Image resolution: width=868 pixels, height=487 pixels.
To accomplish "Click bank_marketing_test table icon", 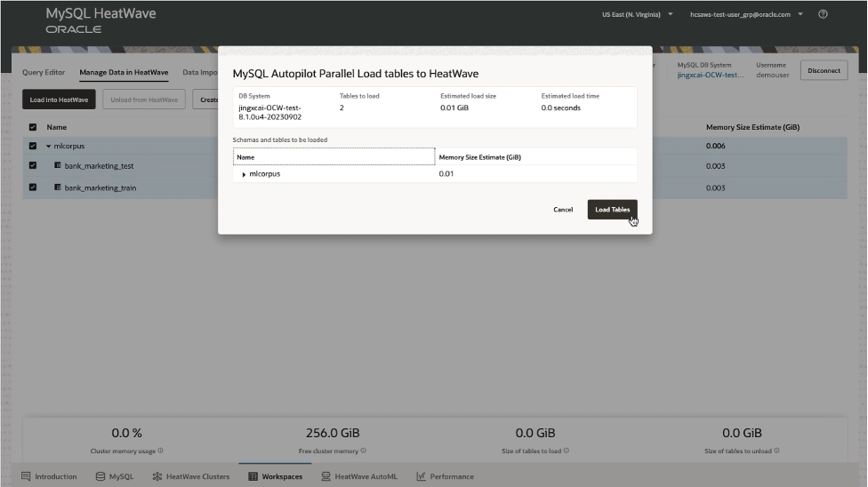I will pos(58,165).
